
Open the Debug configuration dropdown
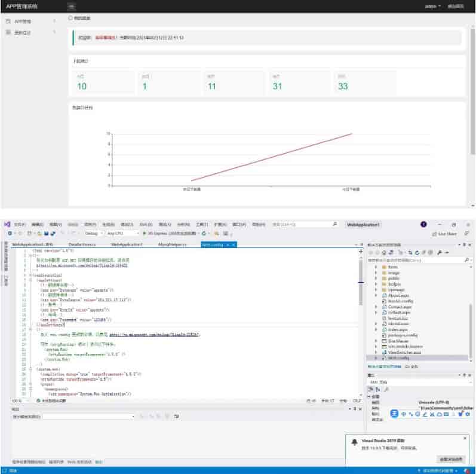coord(93,233)
